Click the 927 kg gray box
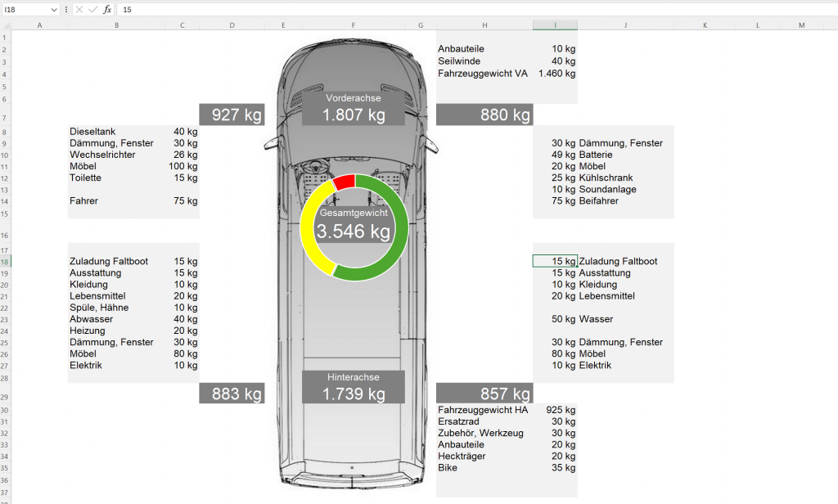Screen dimensions: 838x504 coord(232,115)
